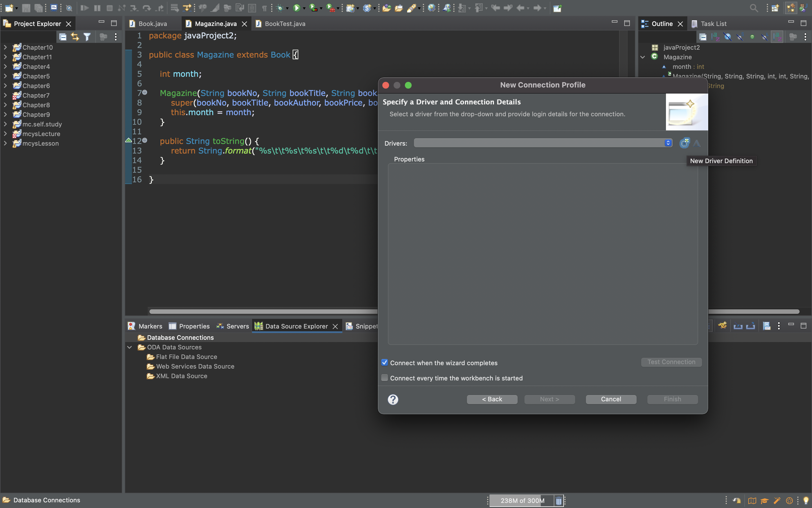Viewport: 812px width, 508px height.
Task: Toggle Hide Static Fields and Methods in Outline
Action: pyautogui.click(x=740, y=37)
